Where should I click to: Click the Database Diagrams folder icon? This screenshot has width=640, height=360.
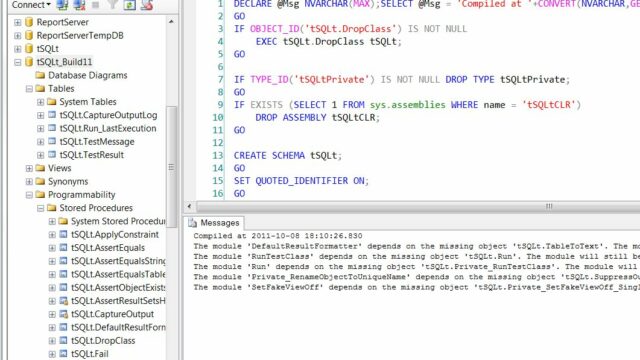[x=40, y=75]
